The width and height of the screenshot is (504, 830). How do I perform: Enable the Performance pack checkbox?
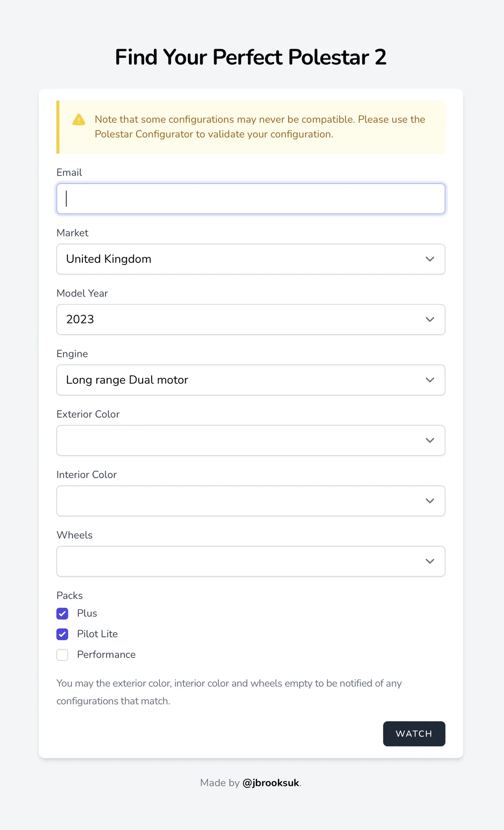62,655
